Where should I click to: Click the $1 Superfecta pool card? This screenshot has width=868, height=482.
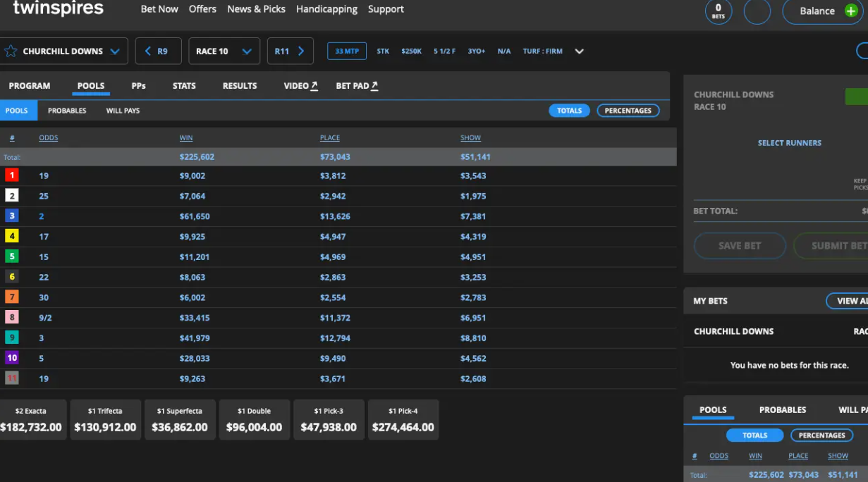click(180, 420)
